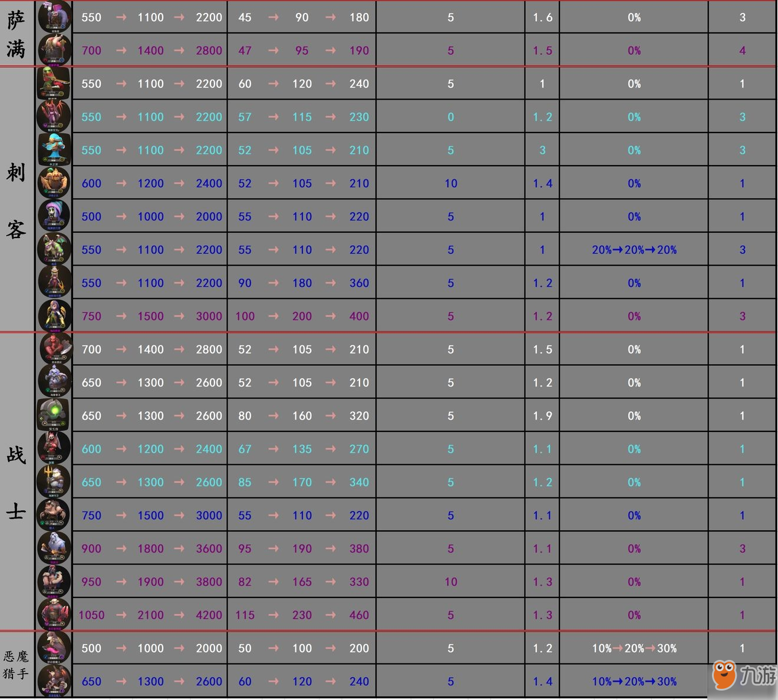The height and width of the screenshot is (700, 778).
Task: Click the damage cell 50→100→200
Action: pyautogui.click(x=303, y=648)
